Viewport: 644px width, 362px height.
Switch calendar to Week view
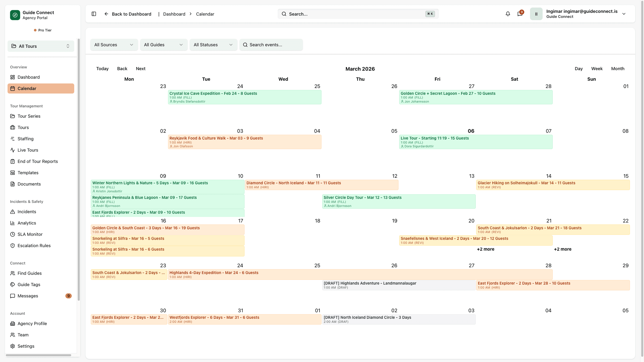[x=597, y=69]
